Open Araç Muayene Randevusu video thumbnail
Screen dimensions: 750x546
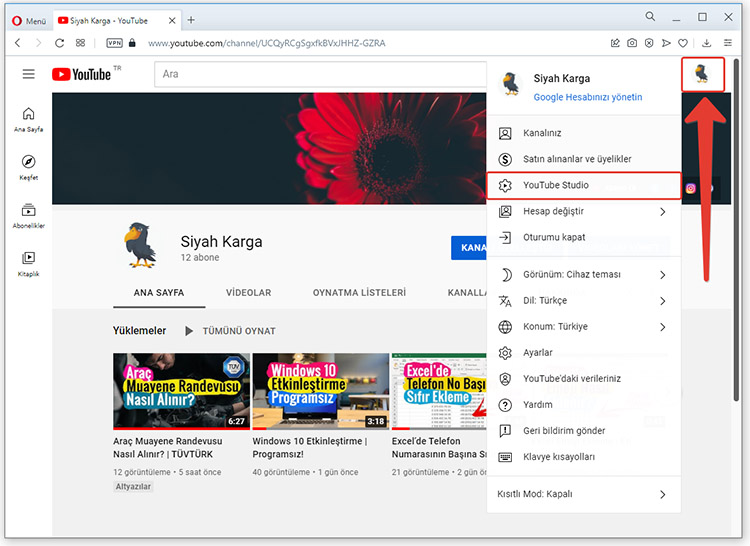coord(181,391)
